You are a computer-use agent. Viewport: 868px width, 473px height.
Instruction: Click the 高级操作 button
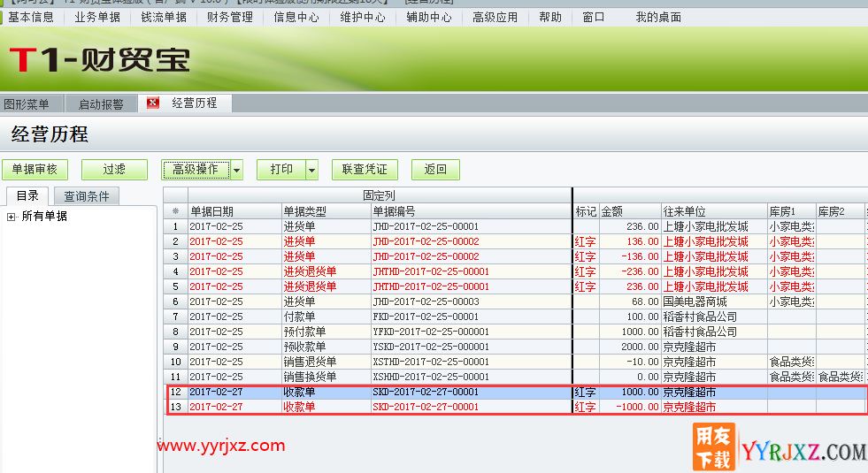(196, 169)
